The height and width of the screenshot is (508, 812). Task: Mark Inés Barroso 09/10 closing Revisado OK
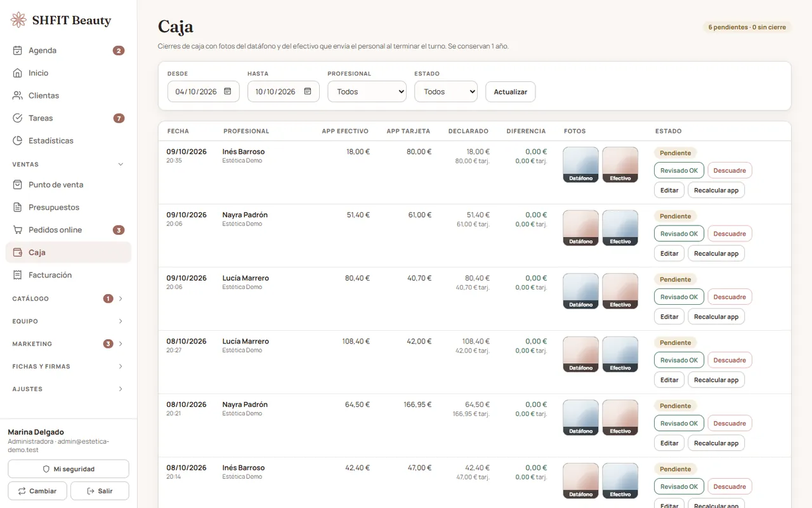pos(679,170)
